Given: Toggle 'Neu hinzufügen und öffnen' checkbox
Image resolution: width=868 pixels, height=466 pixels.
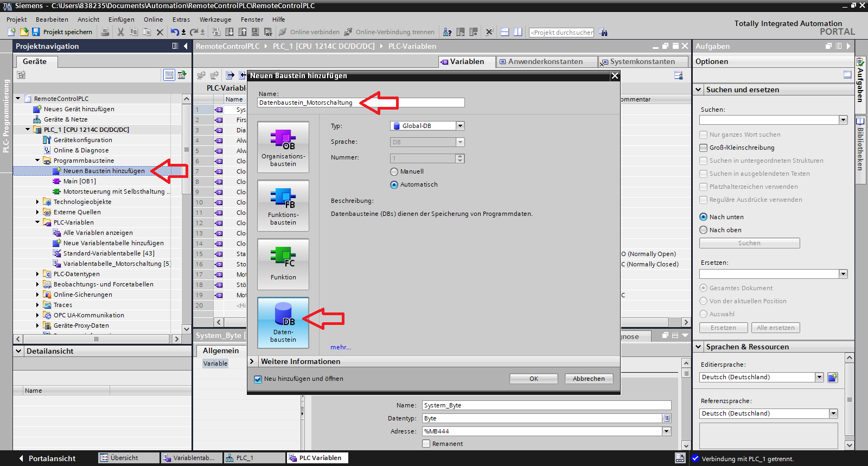Looking at the screenshot, I should coord(258,379).
